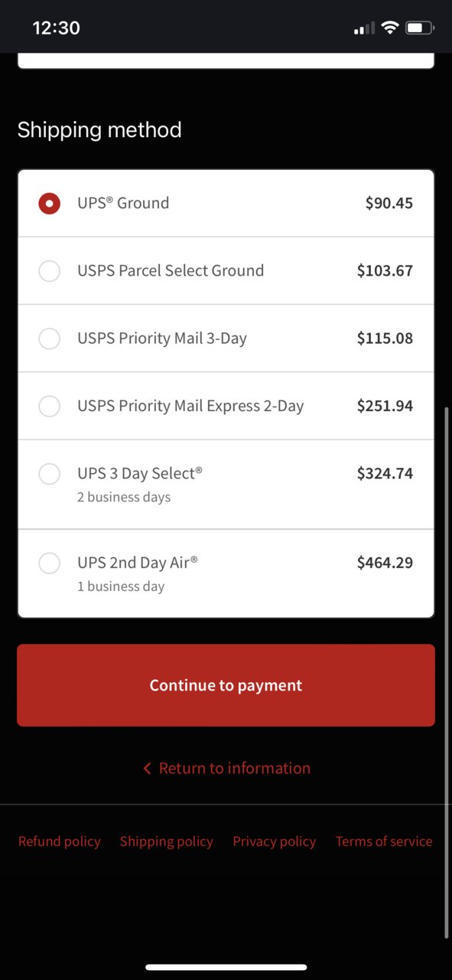Screen dimensions: 452x980
Task: Tap the Wi-Fi icon in status bar
Action: coord(390,28)
